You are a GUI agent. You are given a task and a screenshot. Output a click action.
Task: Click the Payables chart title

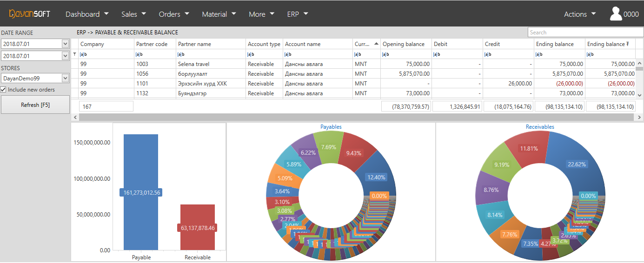tap(331, 126)
